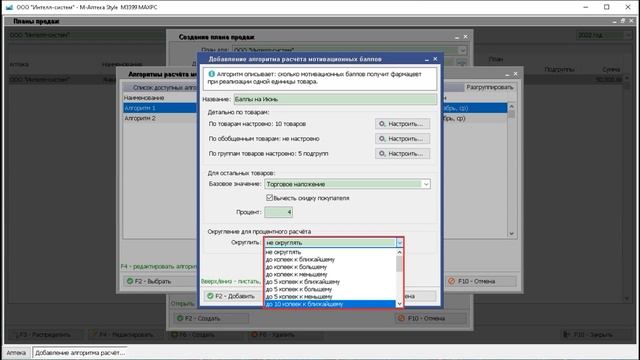Image resolution: width=640 pixels, height=360 pixels.
Task: Click Разгруппировать tab in algorithms window
Action: click(490, 87)
